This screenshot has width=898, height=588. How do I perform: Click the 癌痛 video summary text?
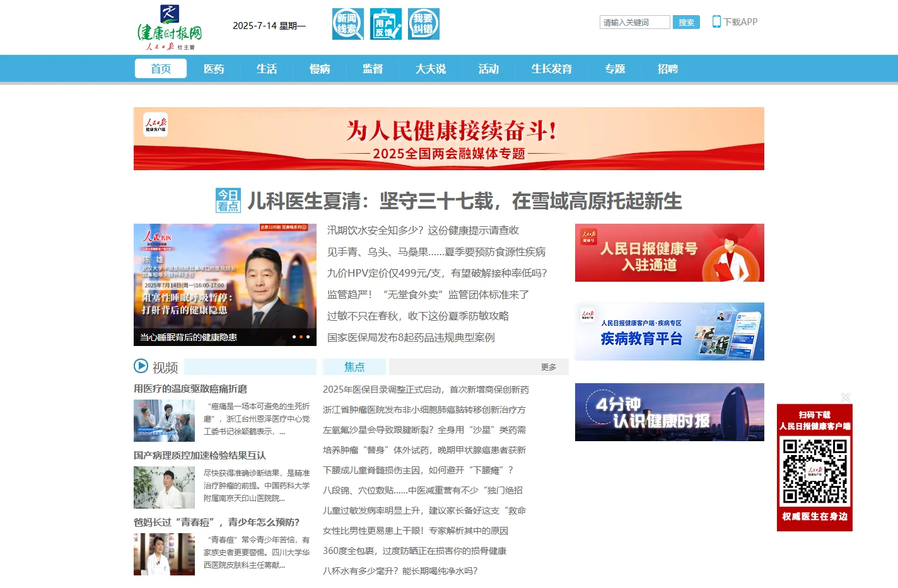[x=257, y=419]
